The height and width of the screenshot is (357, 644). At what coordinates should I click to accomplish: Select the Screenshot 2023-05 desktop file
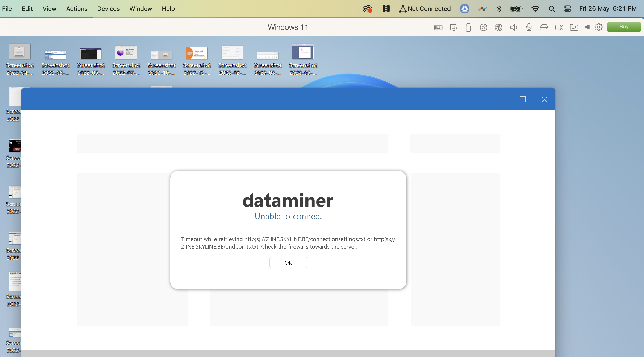coord(303,60)
